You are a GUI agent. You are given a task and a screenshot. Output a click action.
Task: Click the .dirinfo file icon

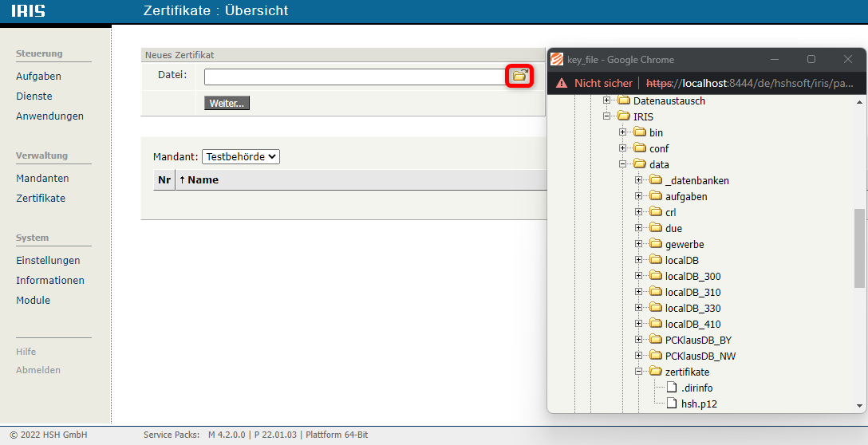[671, 388]
